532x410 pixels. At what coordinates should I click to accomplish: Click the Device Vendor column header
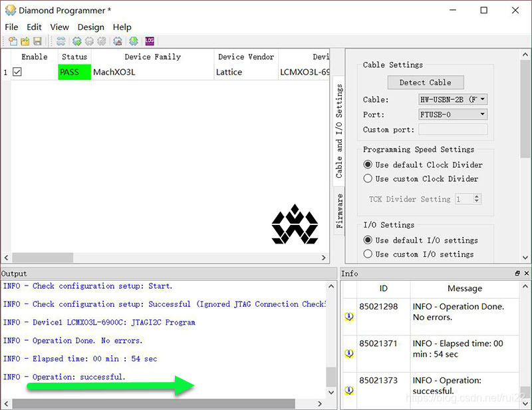pyautogui.click(x=246, y=57)
